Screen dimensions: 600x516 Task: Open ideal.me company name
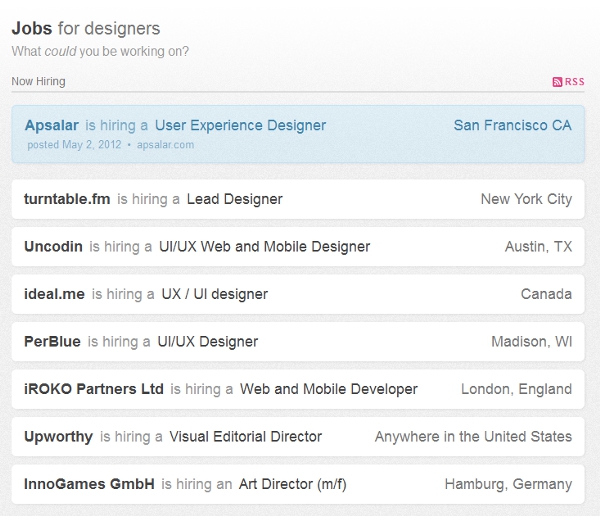(54, 294)
